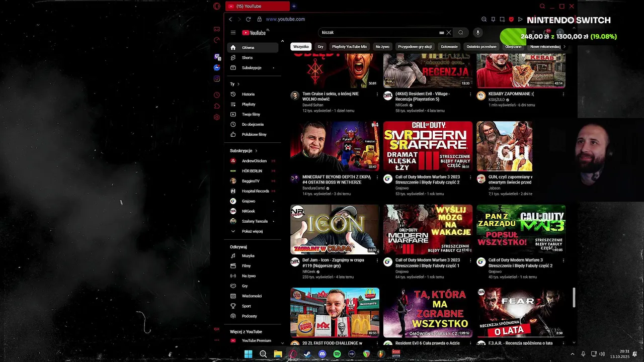Open Opera sidebar settings gear

click(x=217, y=117)
